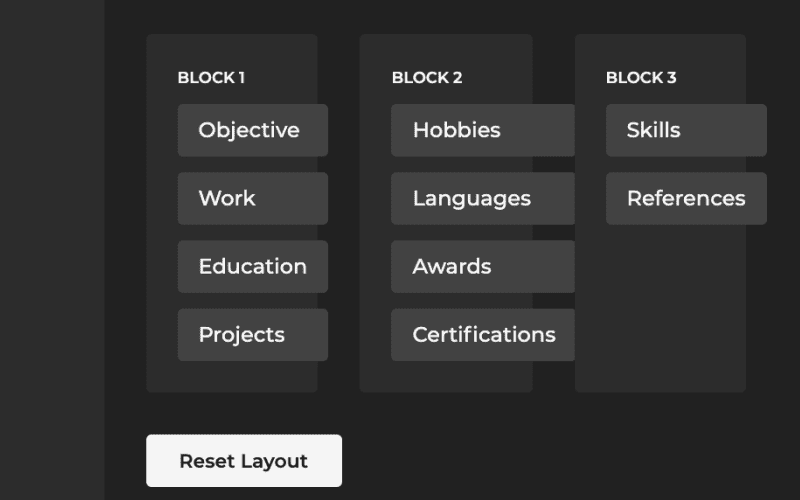Click the Block 1 heading
800x500 pixels.
(211, 77)
